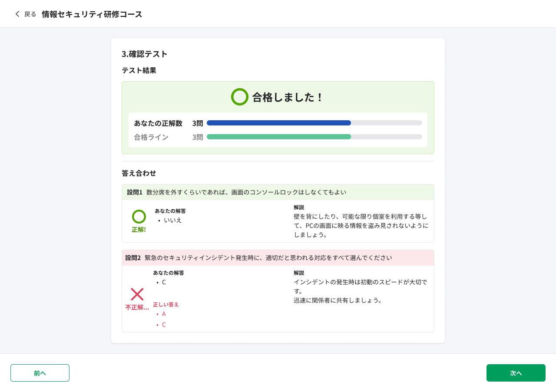Click the red X incorrect icon
This screenshot has width=556, height=392.
[x=137, y=294]
